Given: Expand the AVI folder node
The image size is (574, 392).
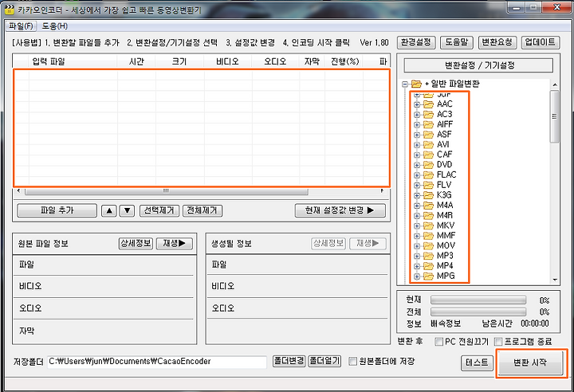Looking at the screenshot, I should 417,145.
